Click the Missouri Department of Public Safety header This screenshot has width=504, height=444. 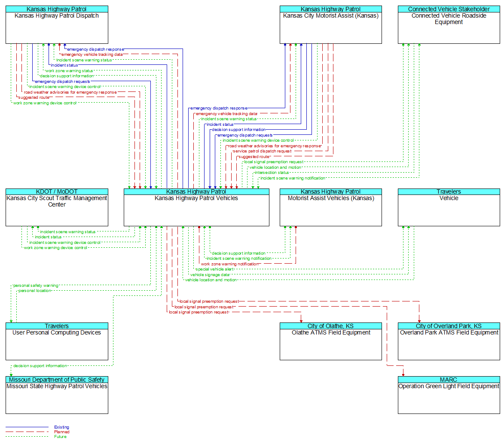[x=57, y=380]
